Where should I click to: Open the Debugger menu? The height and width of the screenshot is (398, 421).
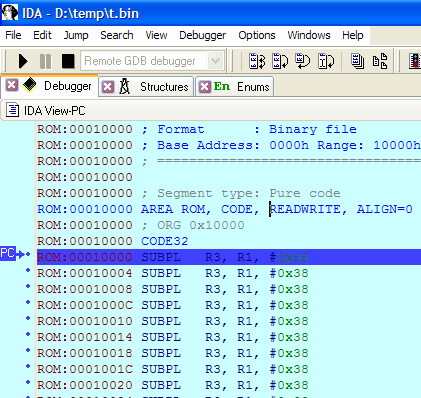[202, 35]
